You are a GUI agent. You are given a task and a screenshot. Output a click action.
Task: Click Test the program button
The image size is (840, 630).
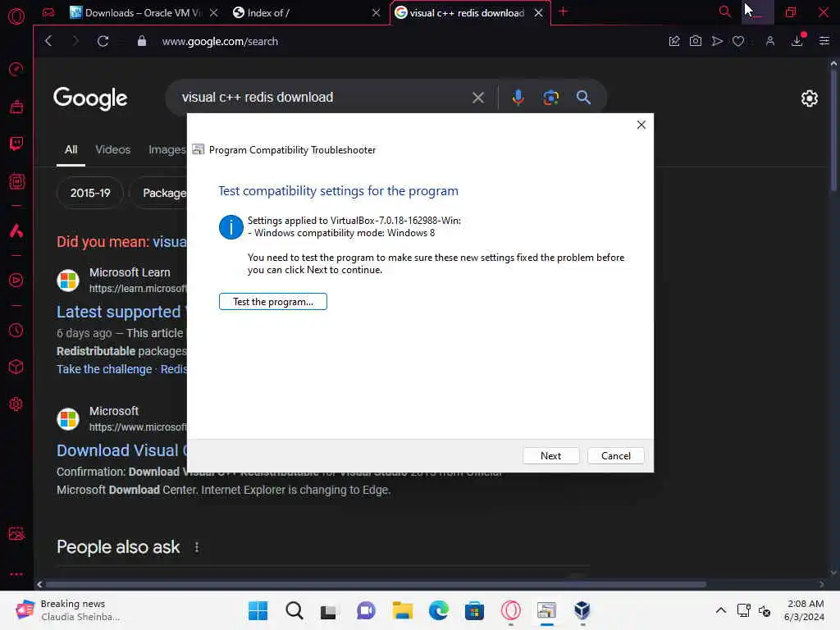point(272,302)
